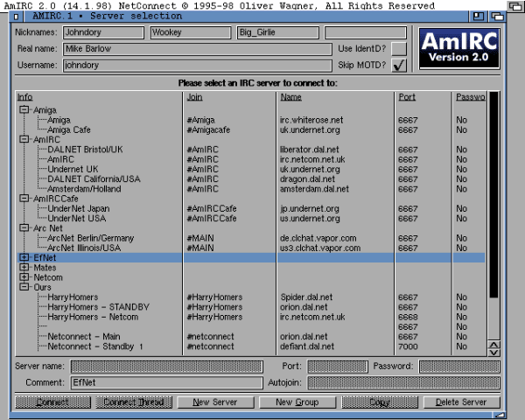This screenshot has width=525, height=420.
Task: Select HarryHomers – STANDBY server
Action: click(x=98, y=307)
